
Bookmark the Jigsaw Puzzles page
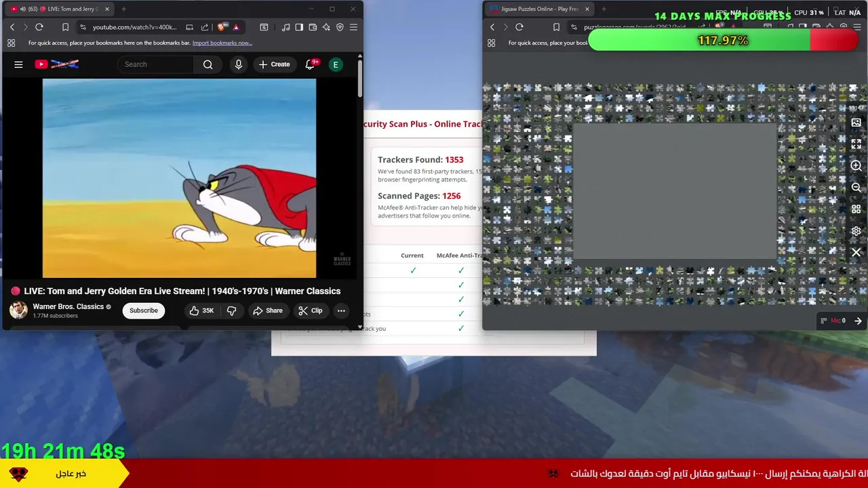pos(556,27)
